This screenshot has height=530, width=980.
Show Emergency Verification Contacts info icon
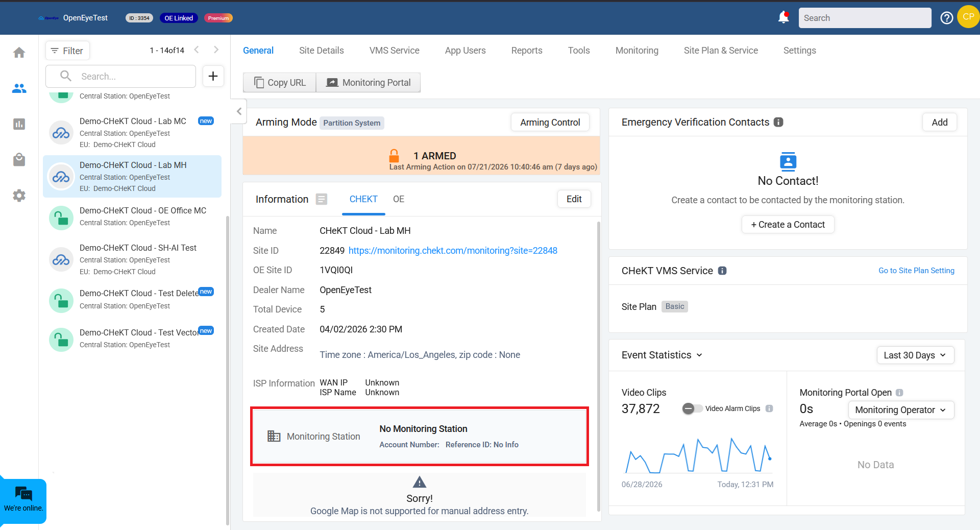click(x=778, y=122)
